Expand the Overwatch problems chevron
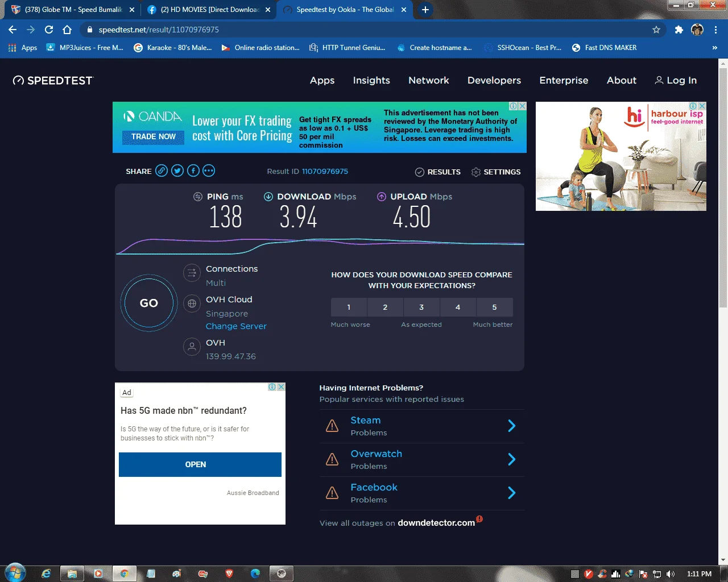 tap(511, 459)
